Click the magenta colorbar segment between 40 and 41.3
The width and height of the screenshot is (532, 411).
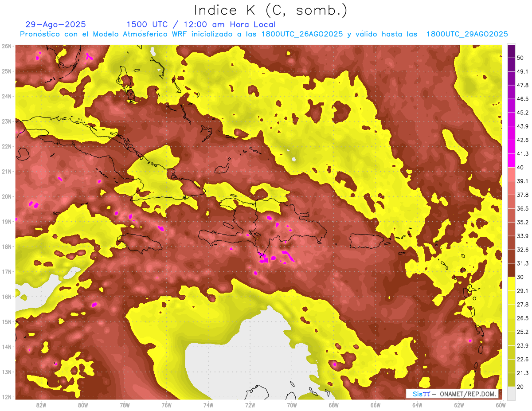[x=511, y=160]
